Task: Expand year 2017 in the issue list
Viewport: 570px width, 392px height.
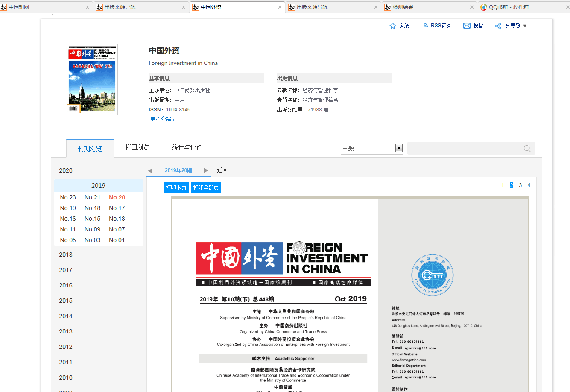Action: tap(66, 270)
